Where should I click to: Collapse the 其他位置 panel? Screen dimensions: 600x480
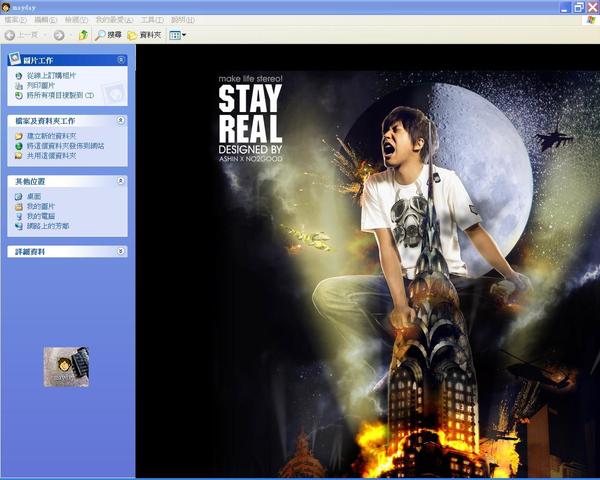(x=121, y=181)
